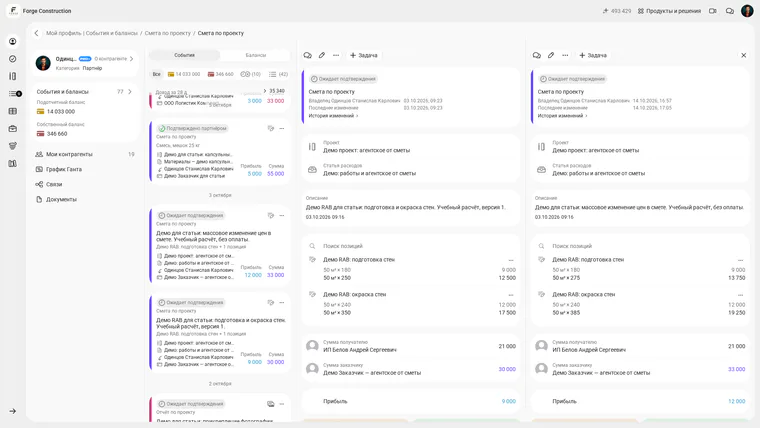Close the right detail panel
Viewport: 760px width, 428px height.
pos(744,55)
